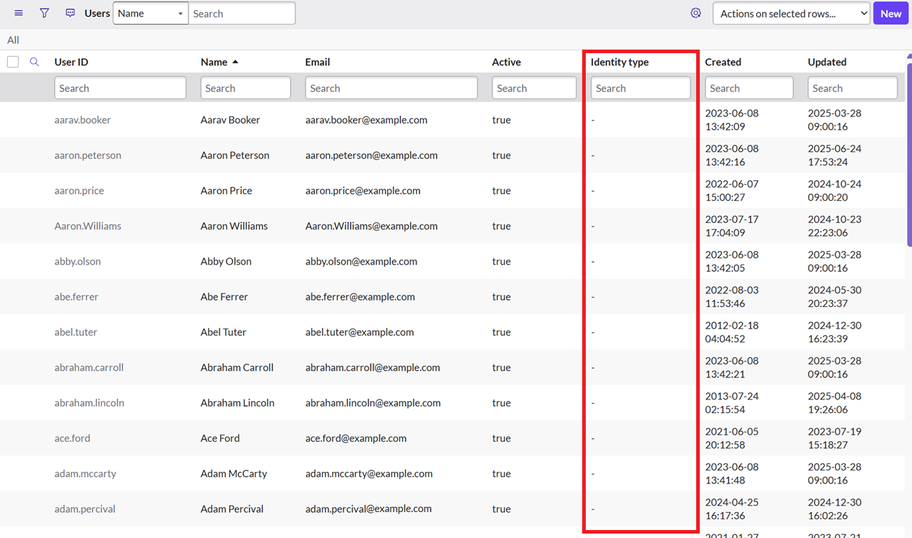
Task: Open the personalize list gear icon
Action: pyautogui.click(x=696, y=13)
